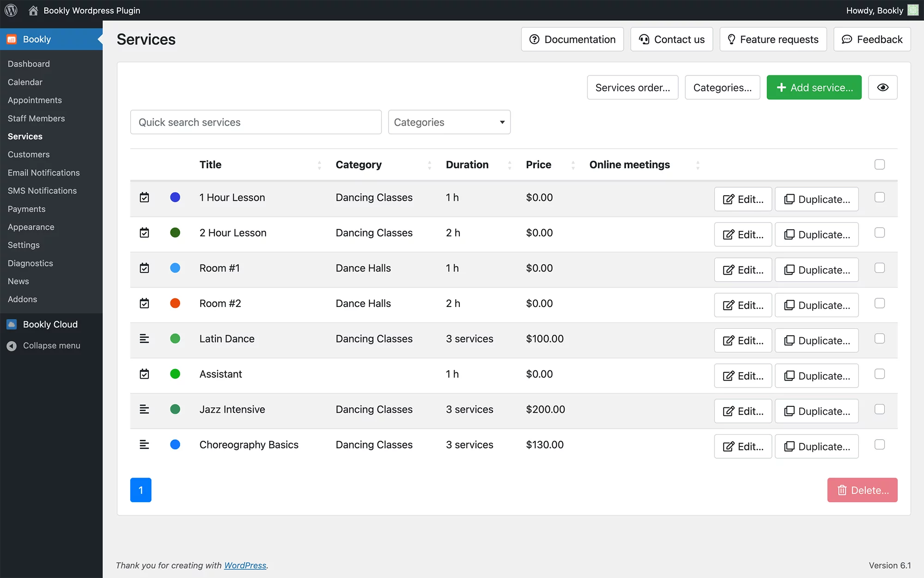Click the package list icon for Latin Dance
The image size is (924, 578).
point(145,338)
